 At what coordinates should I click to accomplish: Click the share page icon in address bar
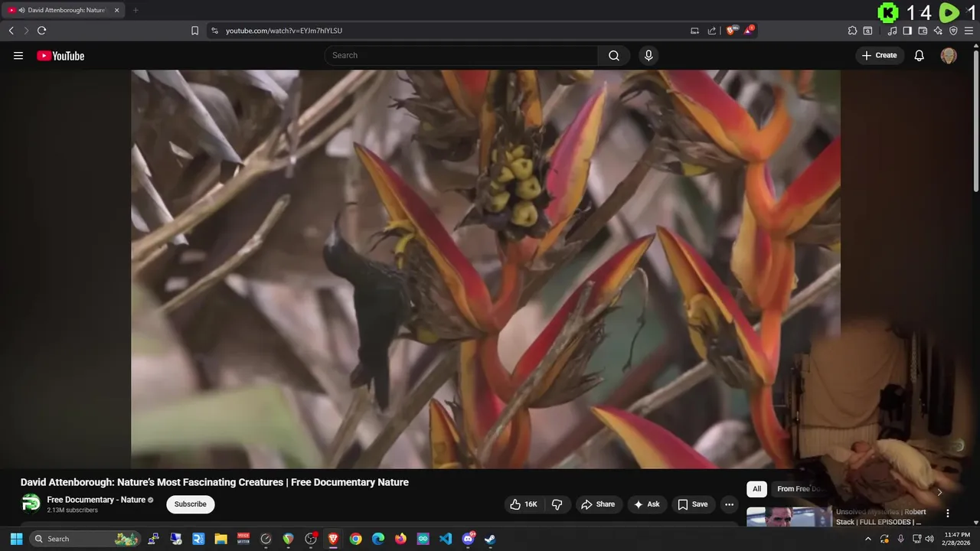click(712, 31)
